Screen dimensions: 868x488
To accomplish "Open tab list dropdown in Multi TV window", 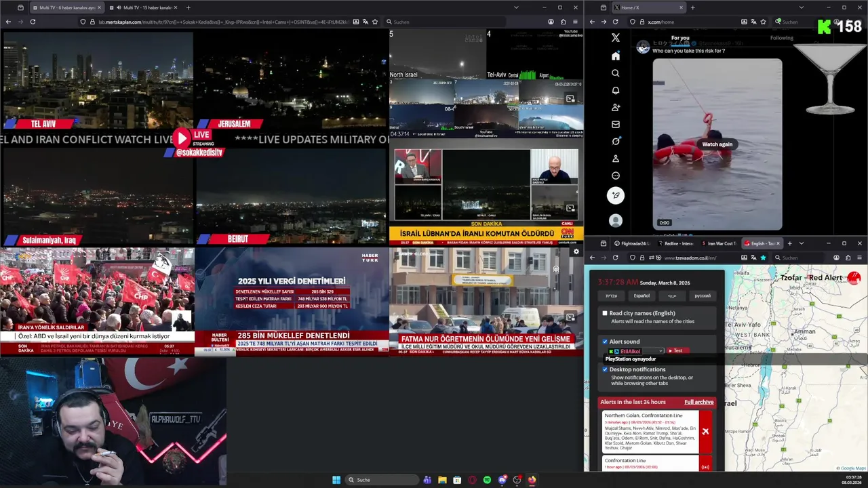I will (x=516, y=7).
